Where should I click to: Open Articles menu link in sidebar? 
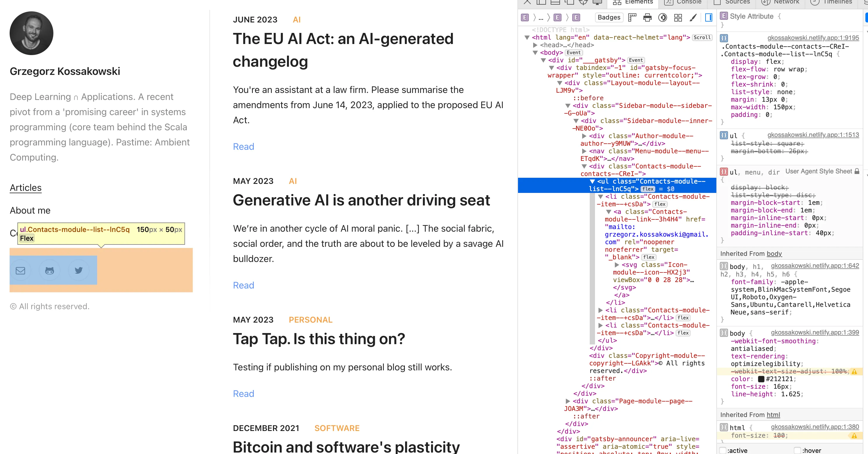pos(26,188)
